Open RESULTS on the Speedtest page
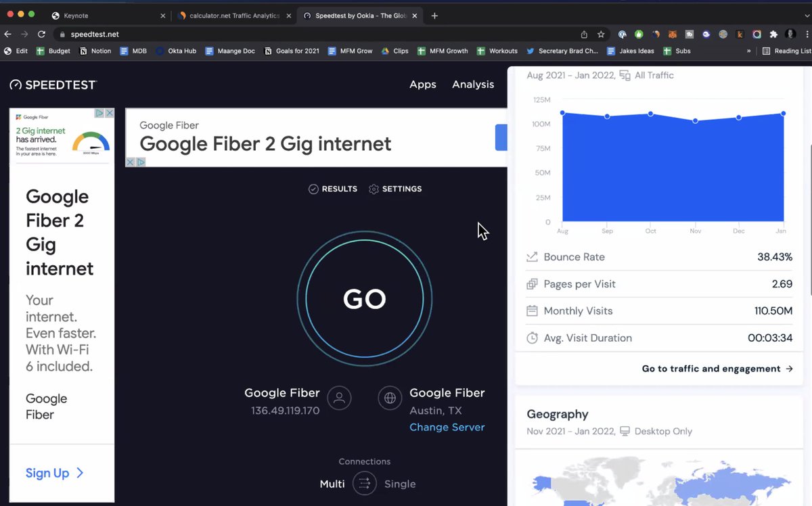The image size is (812, 506). click(333, 189)
